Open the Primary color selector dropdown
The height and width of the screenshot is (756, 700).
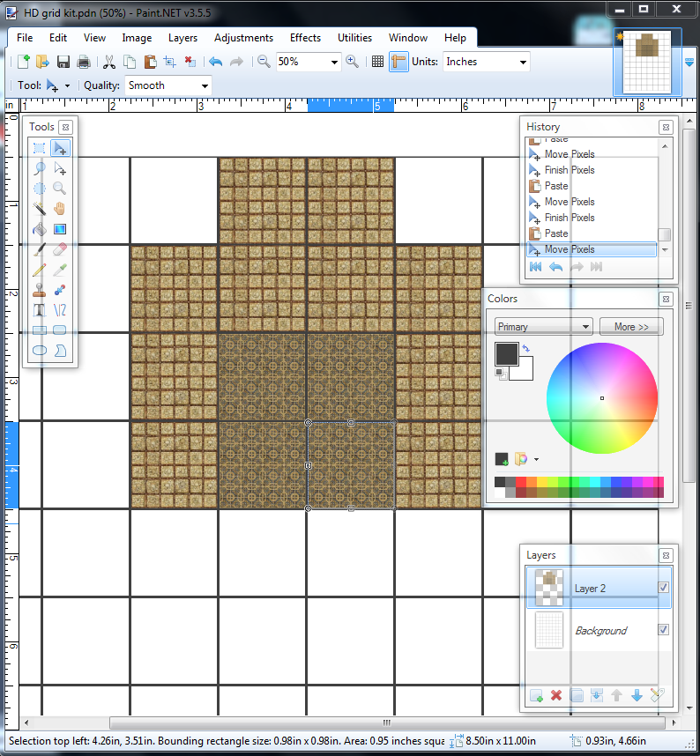click(x=543, y=326)
